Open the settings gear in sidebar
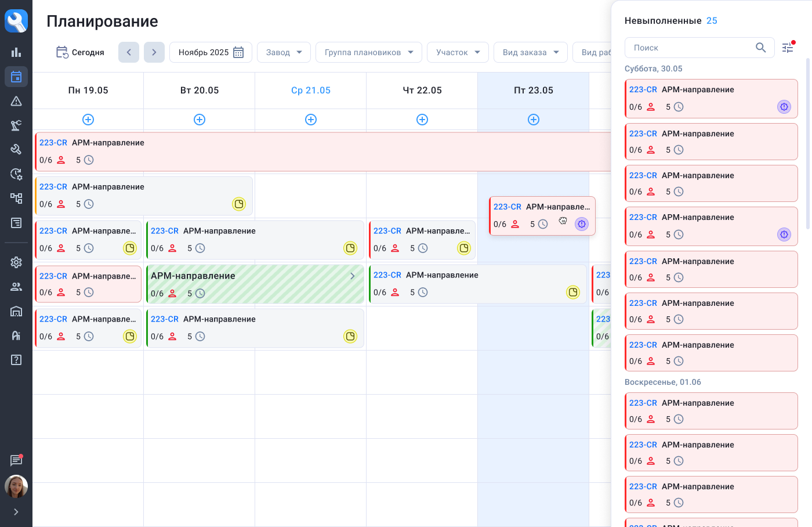The image size is (812, 527). coord(16,262)
